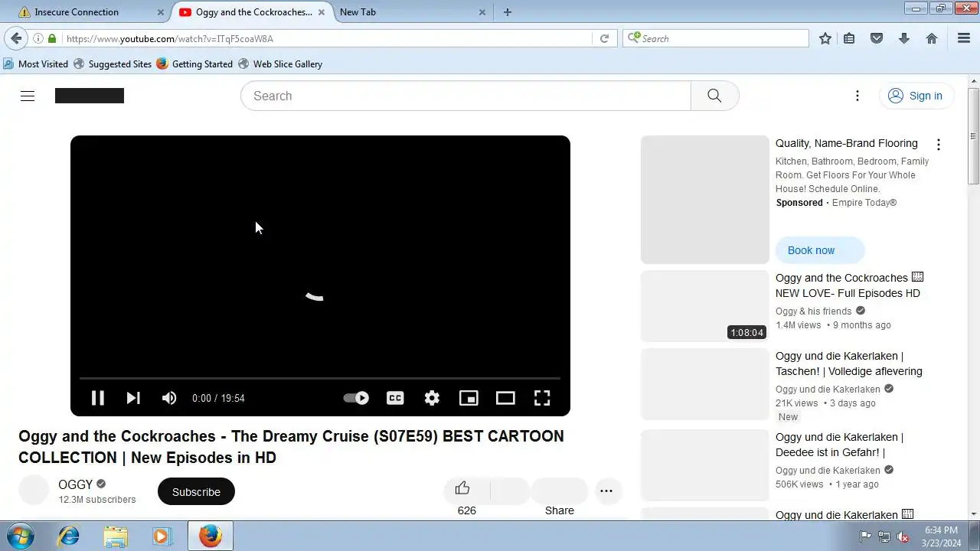980x551 pixels.
Task: Launch Internet Explorer from taskbar
Action: pyautogui.click(x=69, y=536)
